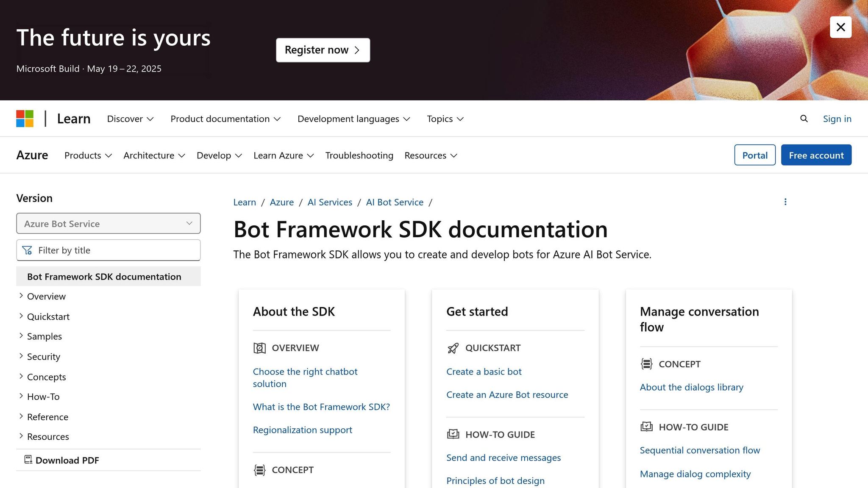Expand the Samples tree item

(21, 335)
